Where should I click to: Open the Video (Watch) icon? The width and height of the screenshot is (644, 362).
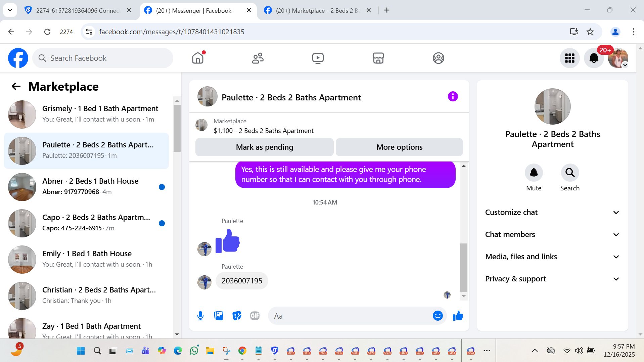pos(318,58)
